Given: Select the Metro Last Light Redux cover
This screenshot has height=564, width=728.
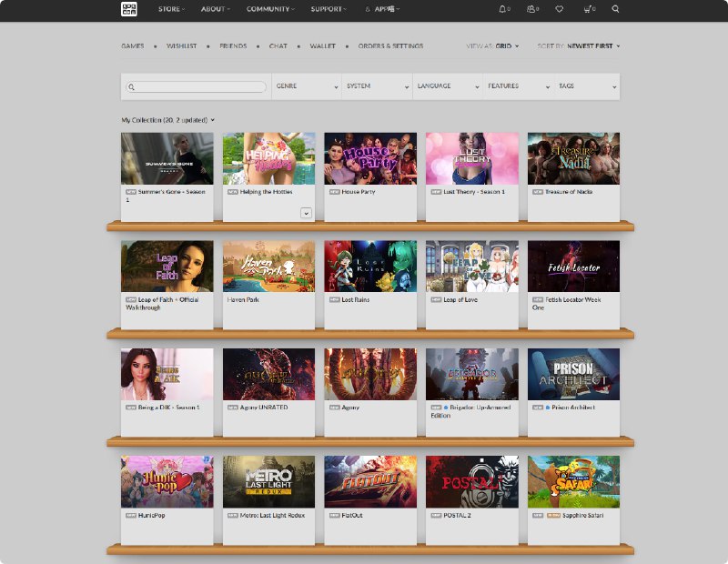Looking at the screenshot, I should tap(268, 482).
